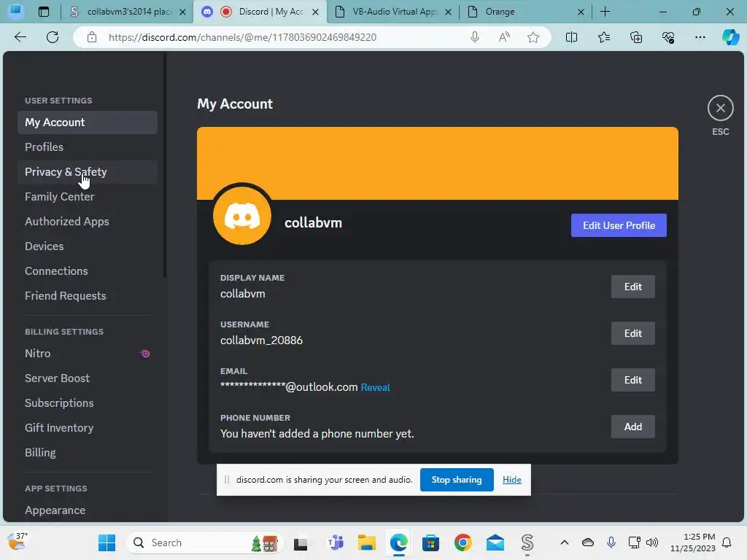Close the Orange tab
Screen dimensions: 747x560
(581, 12)
